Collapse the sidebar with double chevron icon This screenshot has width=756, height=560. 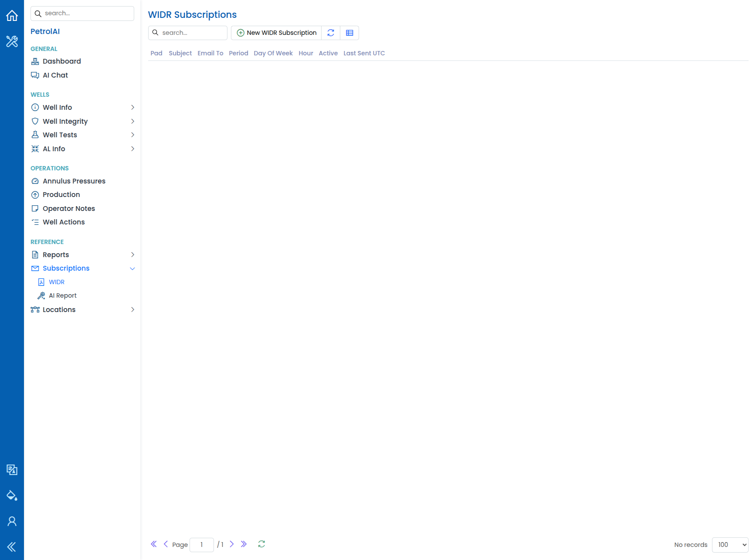pos(12,547)
